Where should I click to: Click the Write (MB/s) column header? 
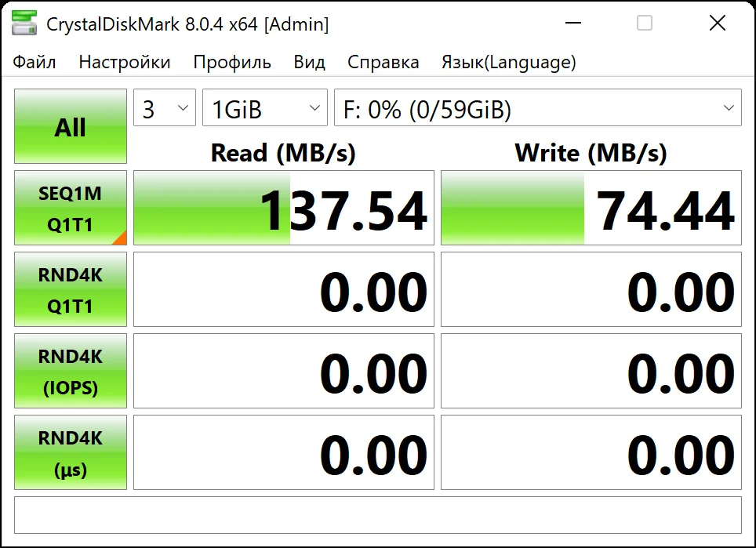pos(591,153)
